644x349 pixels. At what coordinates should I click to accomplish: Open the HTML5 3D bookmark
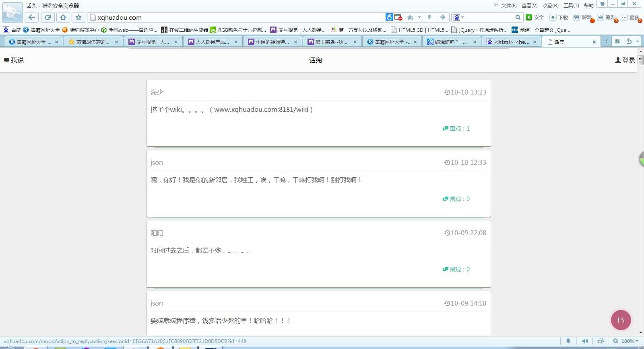point(419,30)
